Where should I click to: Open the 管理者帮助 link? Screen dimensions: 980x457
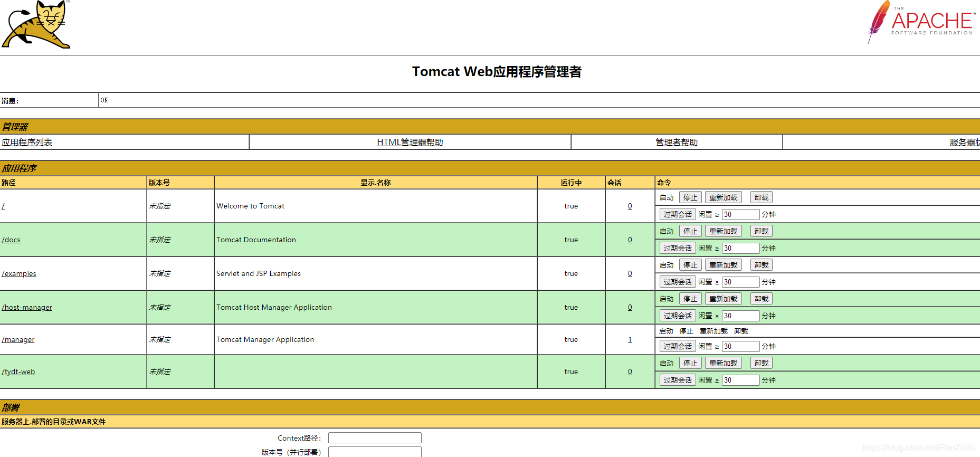(x=677, y=142)
